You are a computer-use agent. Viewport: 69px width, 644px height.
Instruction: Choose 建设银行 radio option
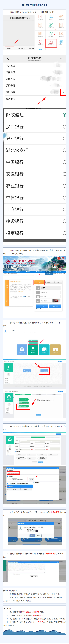65,221
